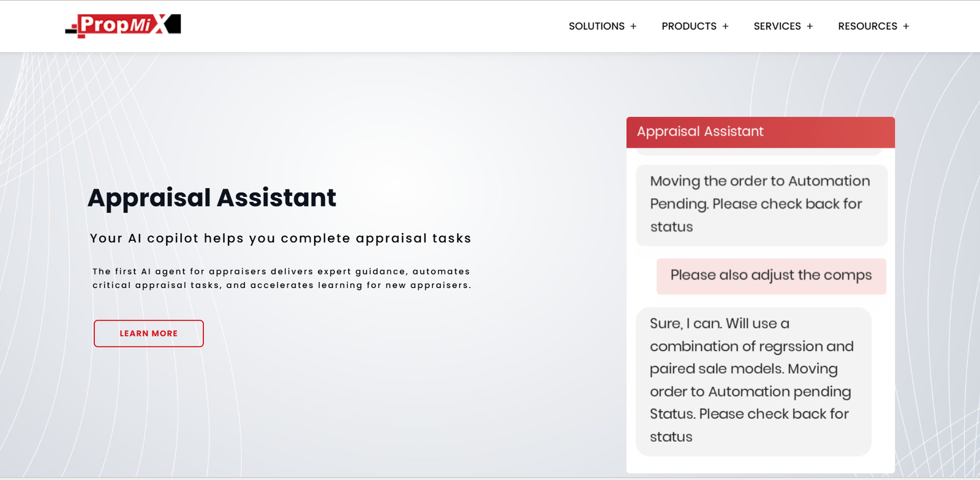Select the 'Sure, I can' reply bubble
The image size is (980, 480).
click(x=753, y=381)
